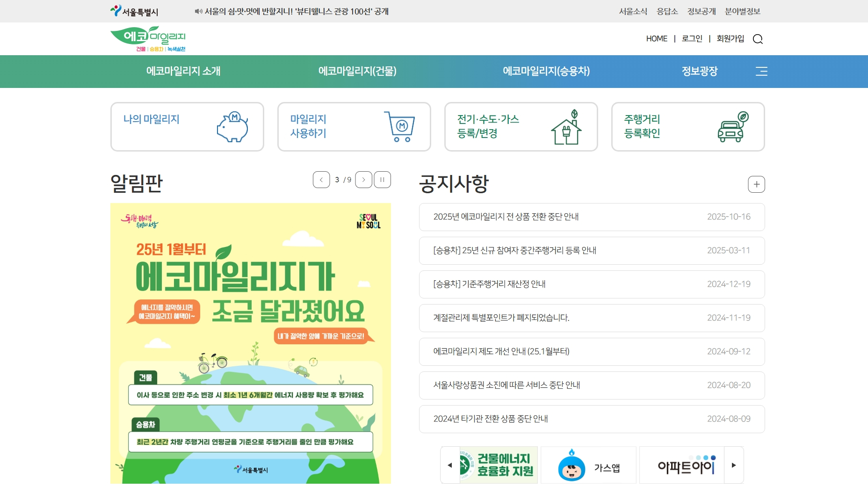Open notice 서울사랑상품권 소진에 따른 서비스 중단 안내
Image resolution: width=868 pixels, height=494 pixels.
592,385
